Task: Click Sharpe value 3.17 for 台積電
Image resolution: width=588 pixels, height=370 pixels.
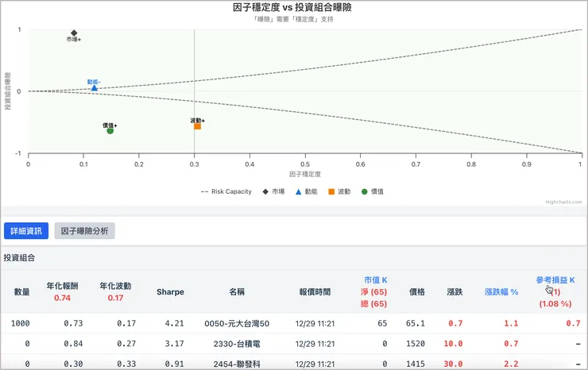Action: pos(174,344)
